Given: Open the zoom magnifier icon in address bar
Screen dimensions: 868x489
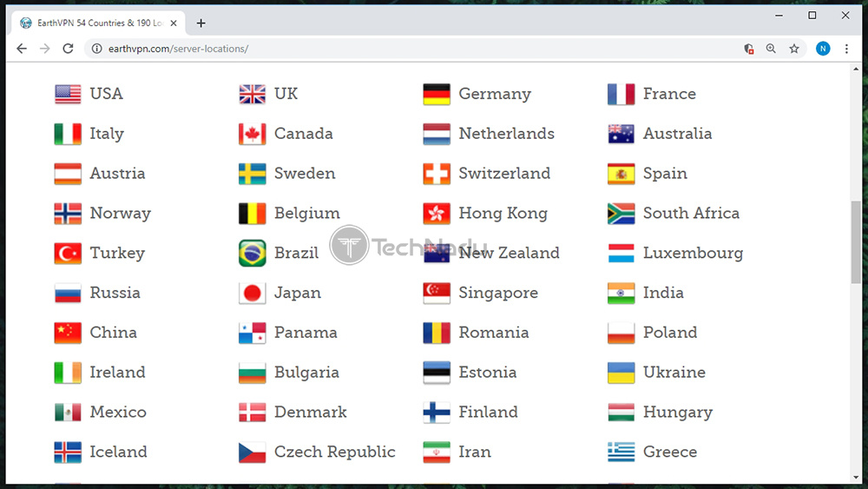Looking at the screenshot, I should (771, 49).
